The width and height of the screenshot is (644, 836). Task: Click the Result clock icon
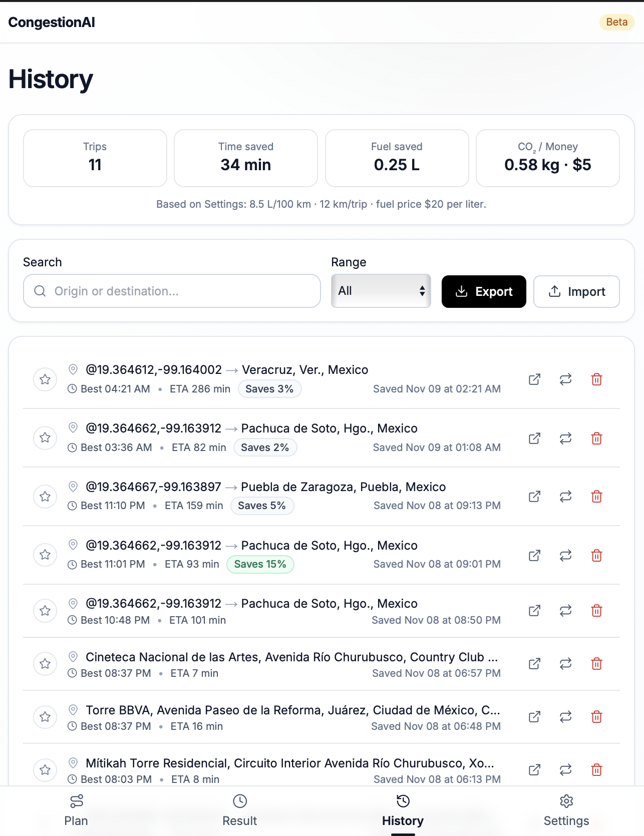pyautogui.click(x=240, y=801)
